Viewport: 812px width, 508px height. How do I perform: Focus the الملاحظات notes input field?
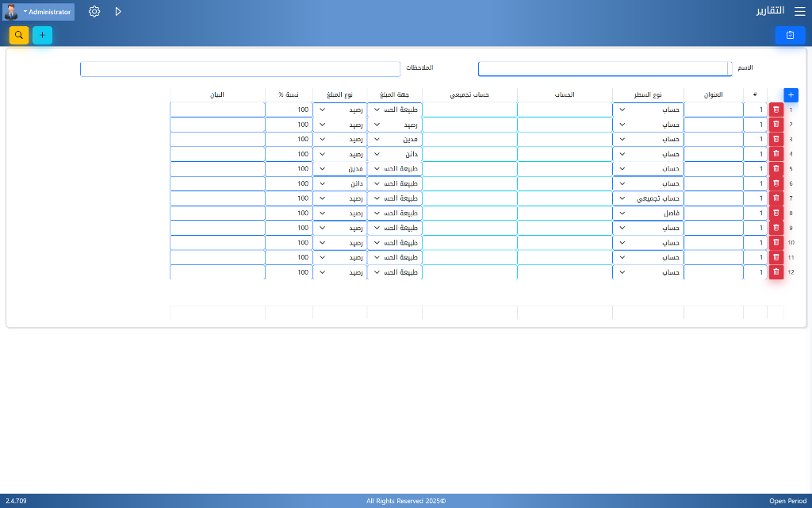(x=239, y=69)
